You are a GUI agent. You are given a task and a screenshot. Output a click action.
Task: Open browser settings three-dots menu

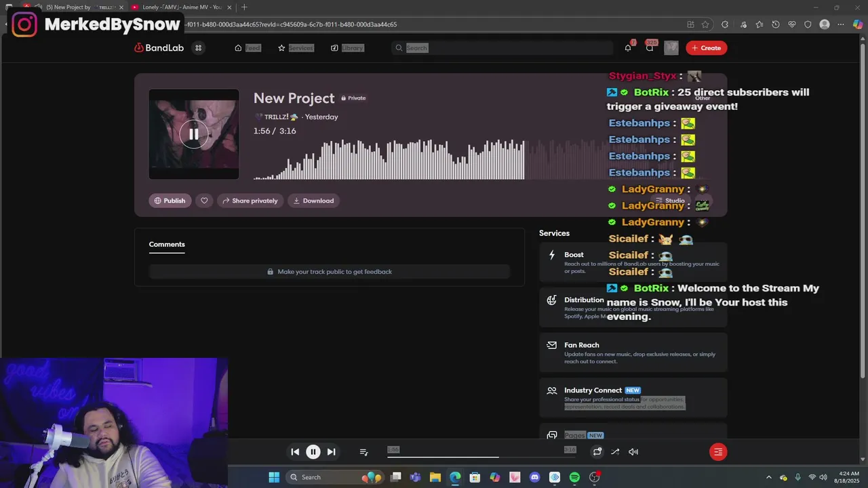tap(841, 24)
